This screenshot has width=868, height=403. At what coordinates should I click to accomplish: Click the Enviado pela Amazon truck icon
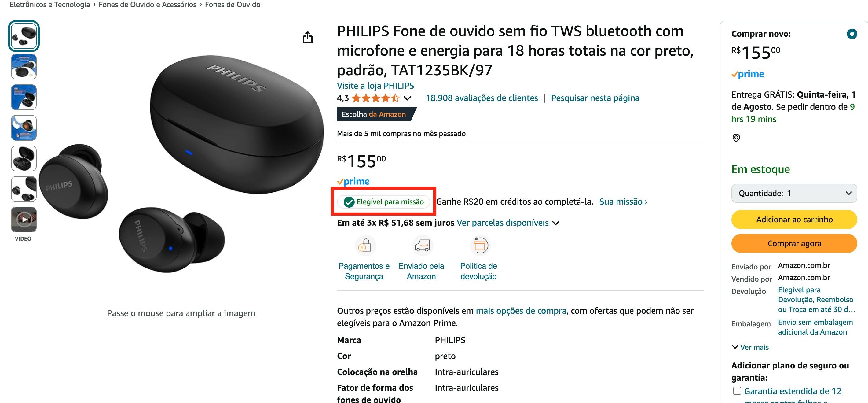point(422,246)
